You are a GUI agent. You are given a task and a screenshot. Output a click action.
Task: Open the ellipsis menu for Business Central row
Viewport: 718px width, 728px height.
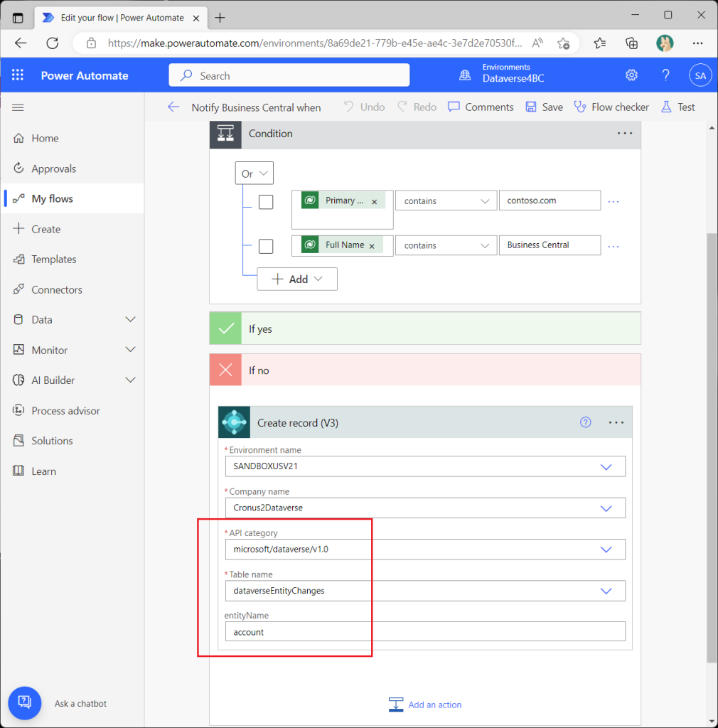613,246
